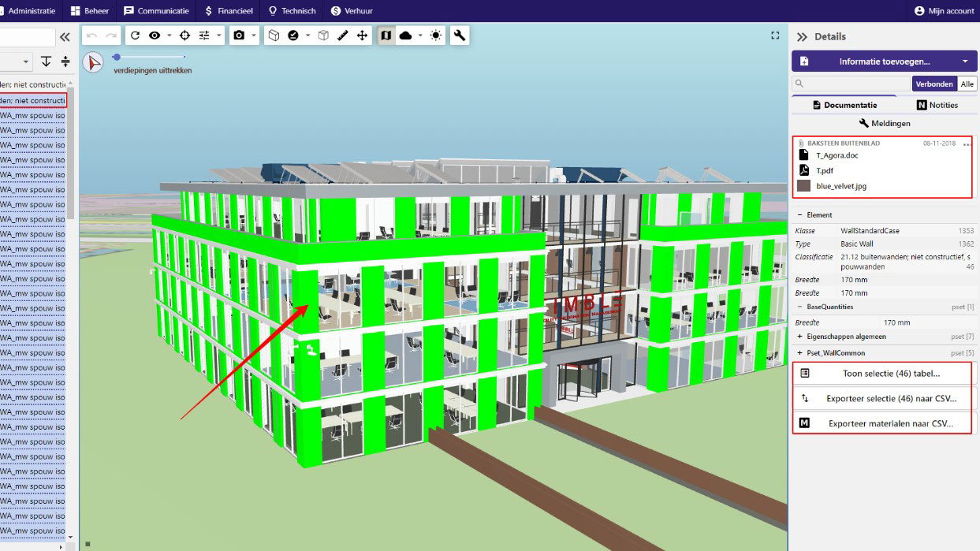Open the Technisch menu

(291, 10)
